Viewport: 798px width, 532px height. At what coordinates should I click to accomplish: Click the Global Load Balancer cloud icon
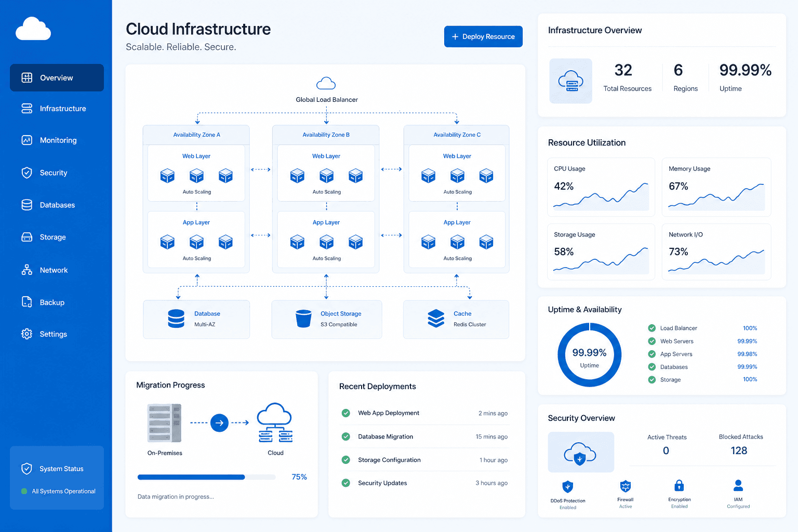pos(326,83)
